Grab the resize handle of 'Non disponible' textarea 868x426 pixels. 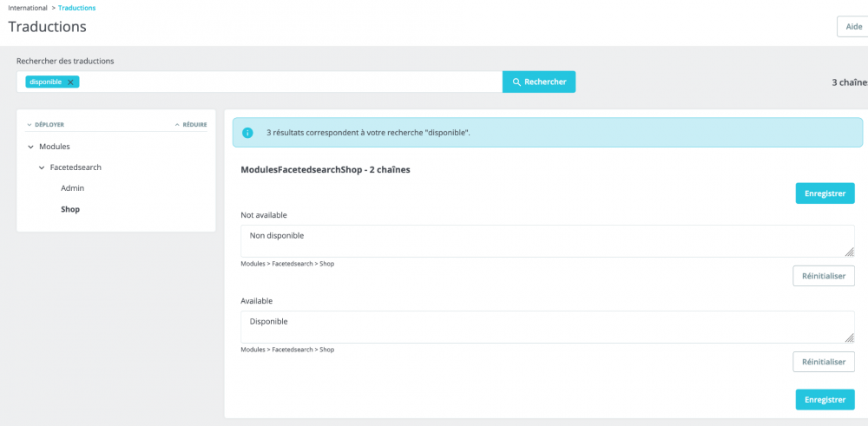[849, 252]
